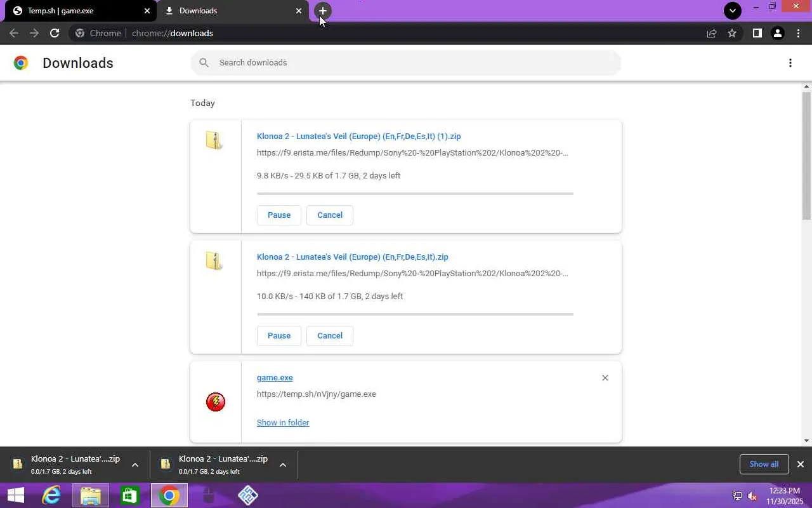Focus the Search downloads field
The height and width of the screenshot is (508, 812).
point(406,62)
